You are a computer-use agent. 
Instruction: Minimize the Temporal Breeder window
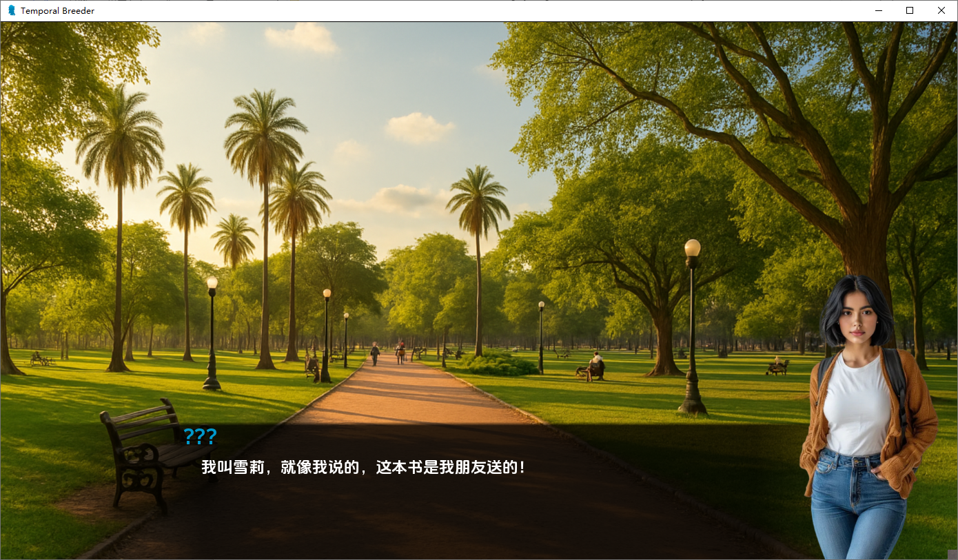pos(879,10)
